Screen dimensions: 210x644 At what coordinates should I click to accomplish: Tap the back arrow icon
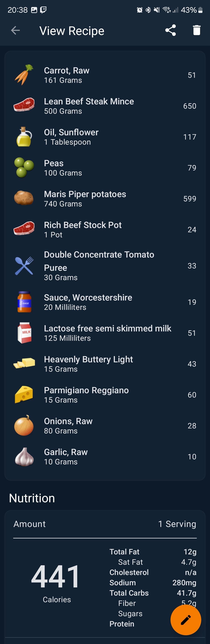coord(16,31)
